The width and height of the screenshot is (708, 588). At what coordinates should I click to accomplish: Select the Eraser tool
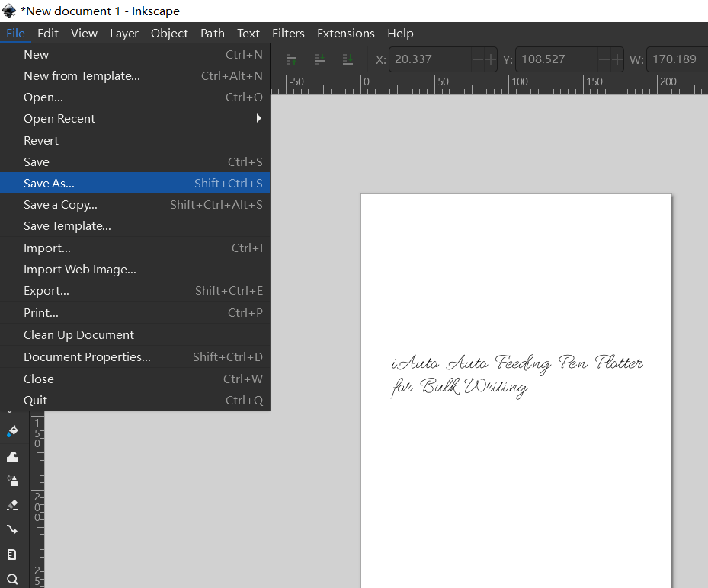[12, 505]
